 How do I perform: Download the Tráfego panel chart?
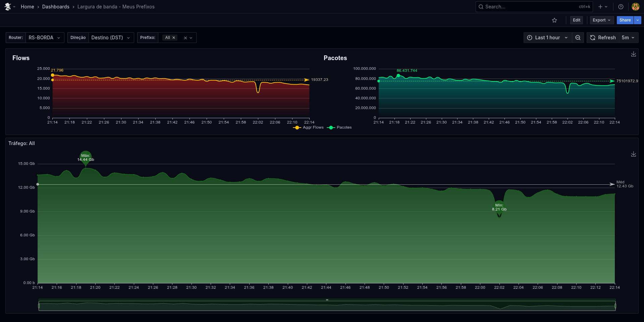[x=633, y=154]
